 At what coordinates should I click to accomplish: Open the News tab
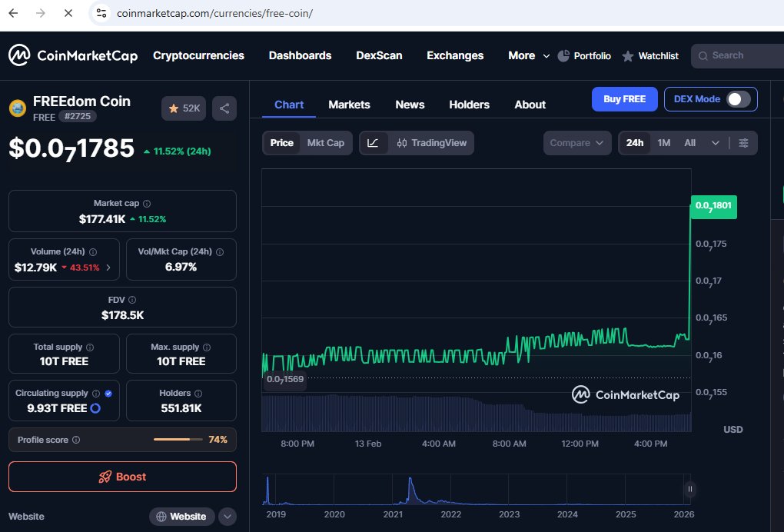coord(410,105)
